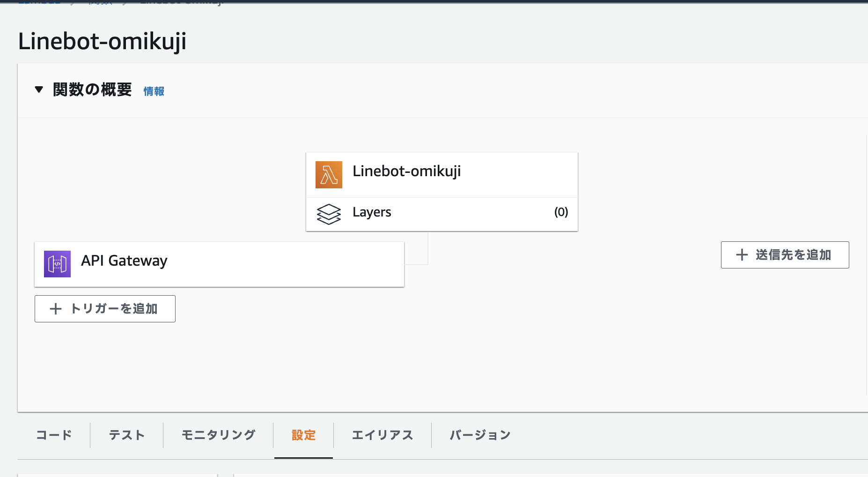Select the 設定 tab
Screen dimensions: 868x477
click(x=303, y=435)
